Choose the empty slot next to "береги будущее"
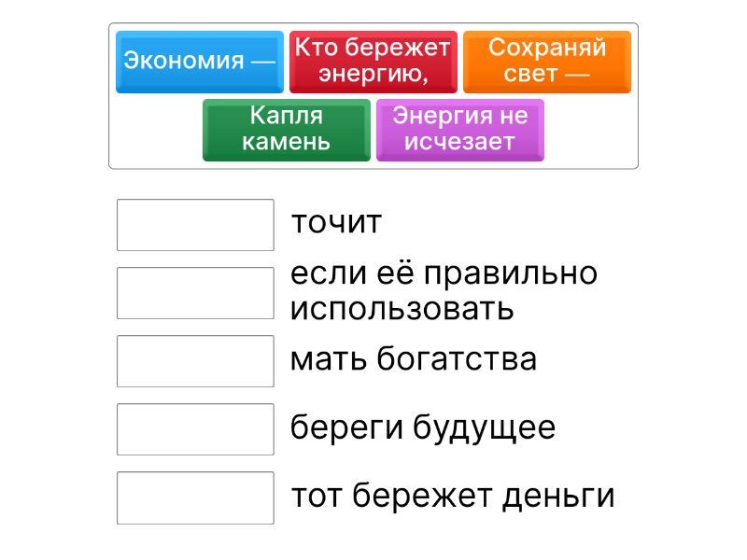The image size is (747, 560). click(195, 429)
